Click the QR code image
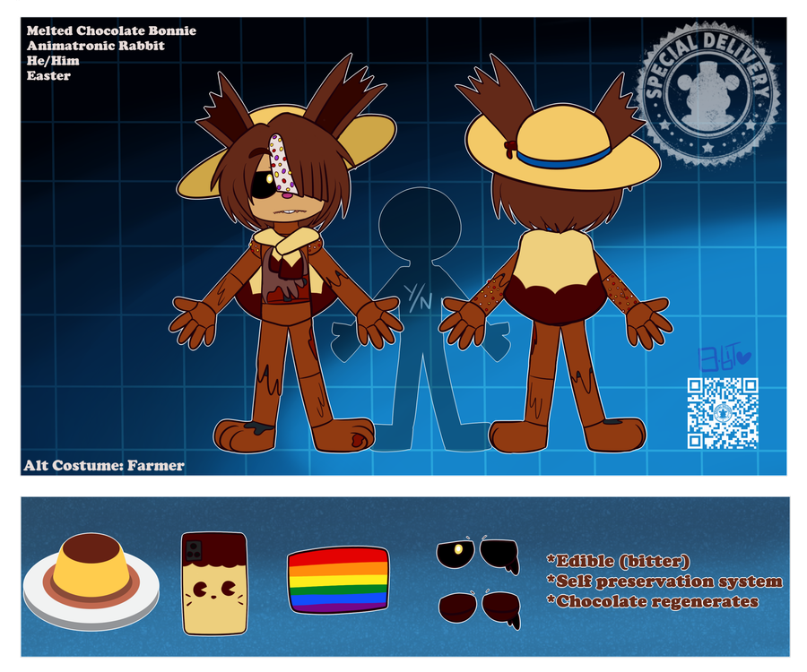807x672 pixels. (x=723, y=413)
